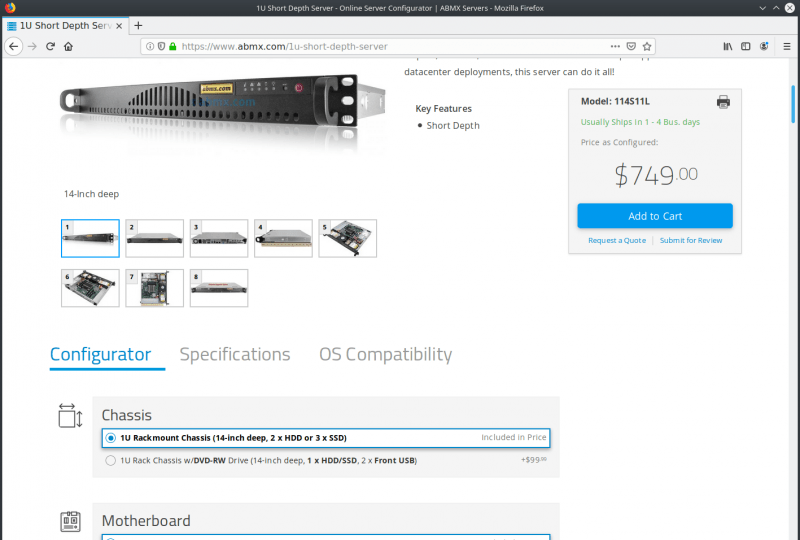The image size is (800, 540).
Task: Click the Motherboard section icon
Action: point(70,521)
